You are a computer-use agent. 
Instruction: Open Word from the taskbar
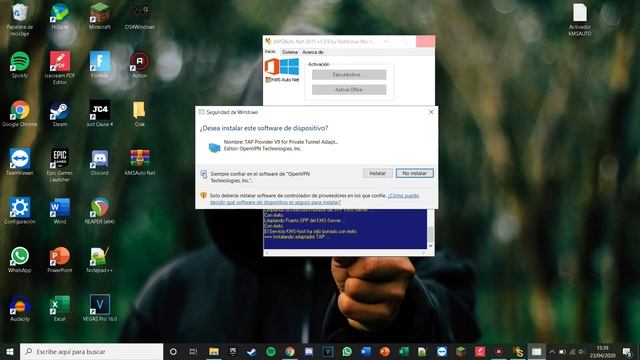point(366,351)
